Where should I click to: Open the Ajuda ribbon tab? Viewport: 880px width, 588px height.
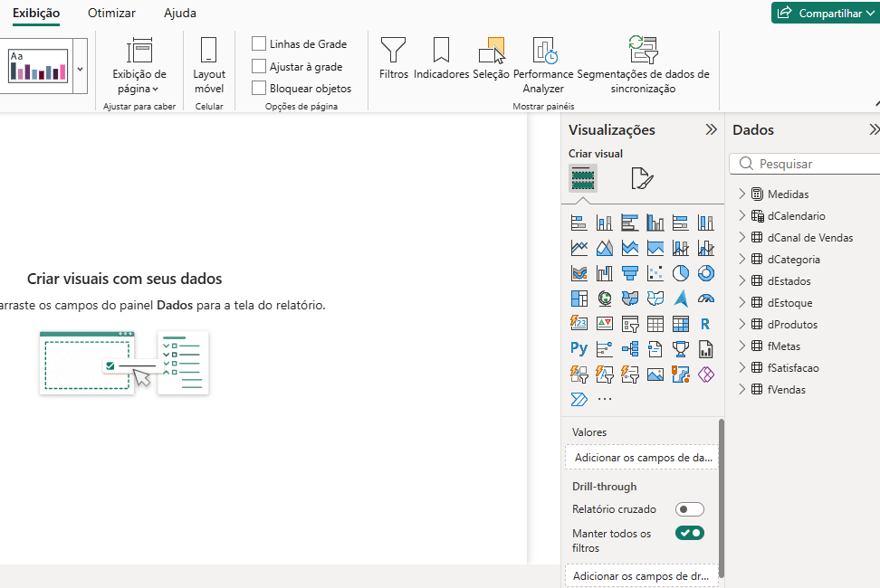click(x=179, y=13)
